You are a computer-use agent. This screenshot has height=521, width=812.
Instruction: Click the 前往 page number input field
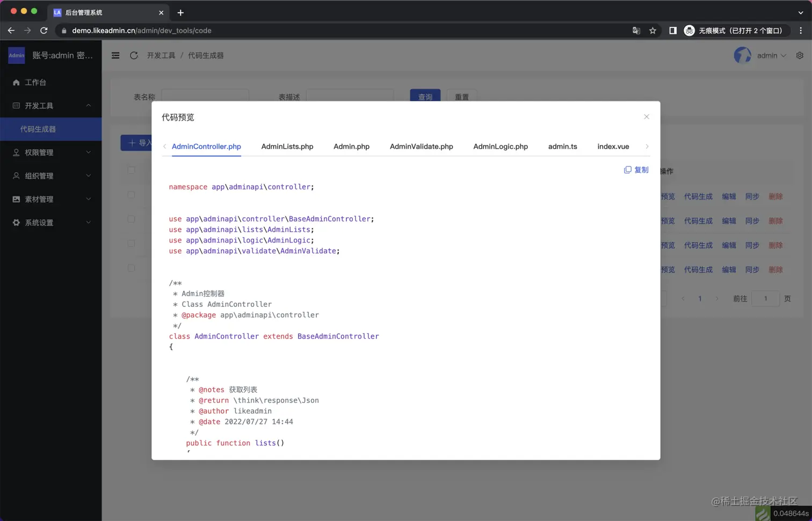point(765,298)
